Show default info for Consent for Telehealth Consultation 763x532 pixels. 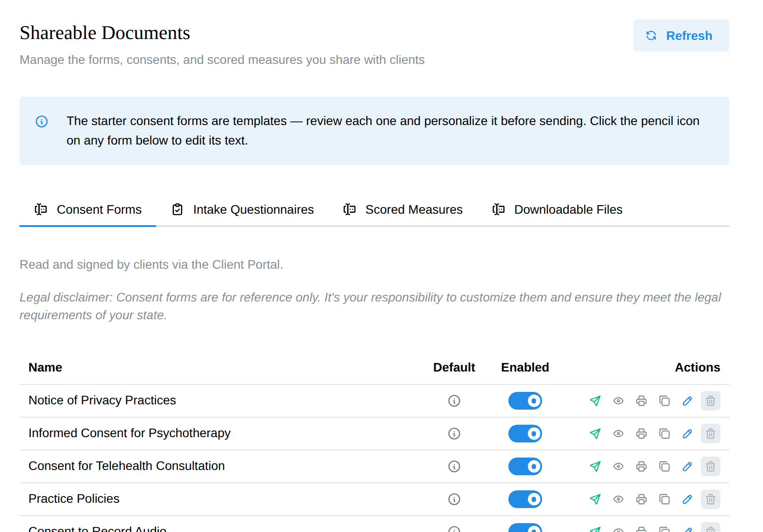[x=454, y=466]
